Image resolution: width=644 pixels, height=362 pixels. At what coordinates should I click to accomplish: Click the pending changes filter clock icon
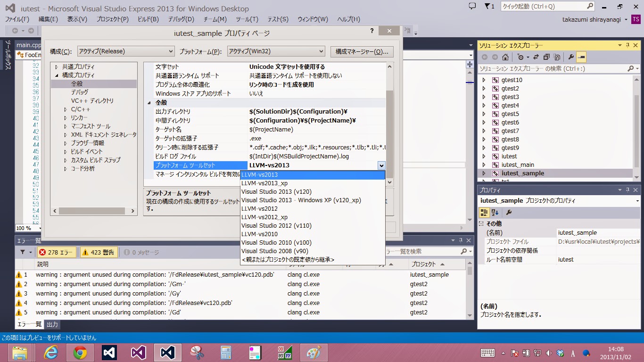click(x=520, y=57)
